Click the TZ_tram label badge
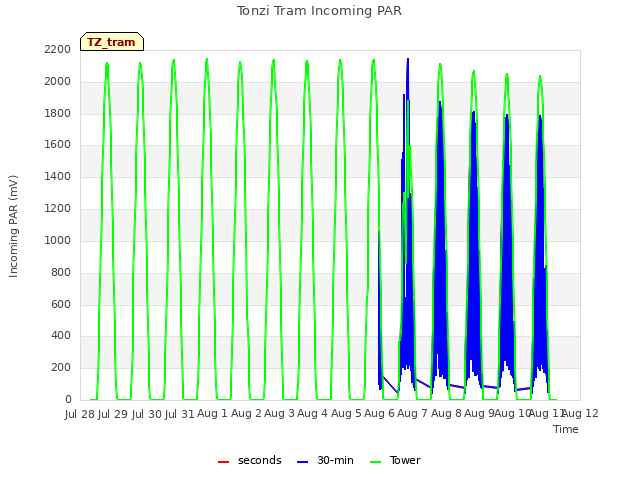The width and height of the screenshot is (640, 480). tap(112, 42)
